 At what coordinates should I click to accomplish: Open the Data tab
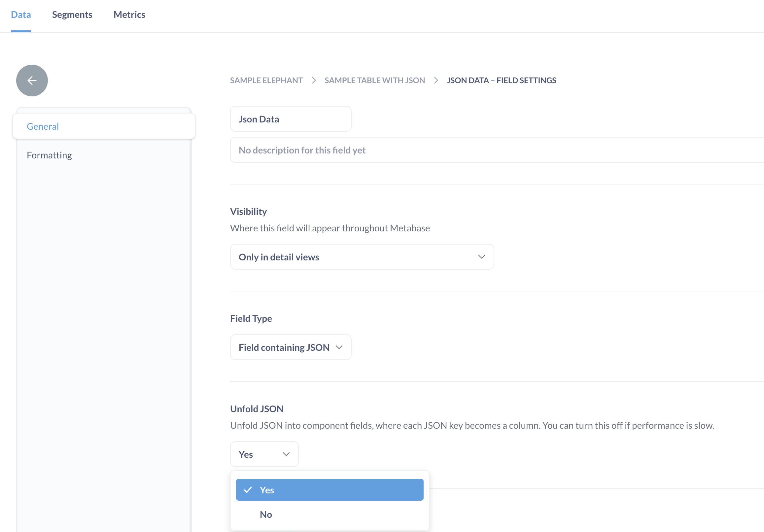21,15
